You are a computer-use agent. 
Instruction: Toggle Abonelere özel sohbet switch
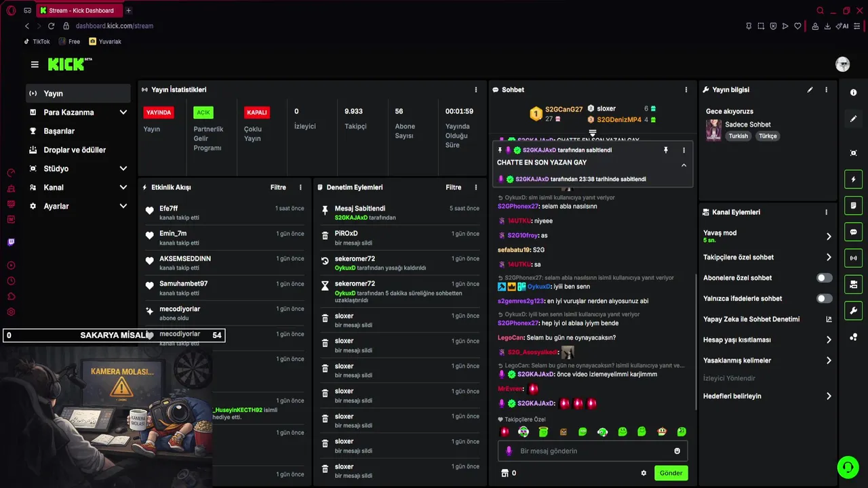coord(824,278)
